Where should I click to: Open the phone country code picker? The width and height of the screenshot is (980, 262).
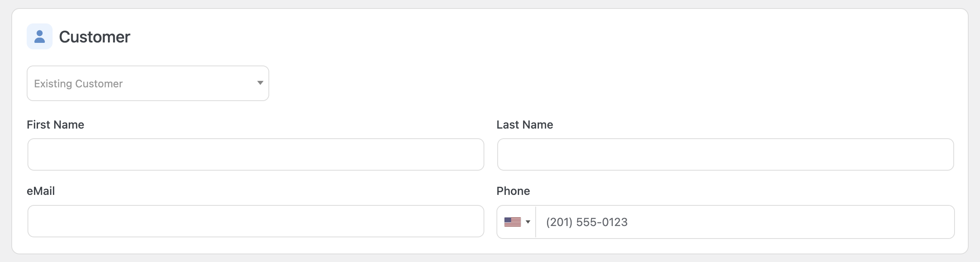click(516, 222)
